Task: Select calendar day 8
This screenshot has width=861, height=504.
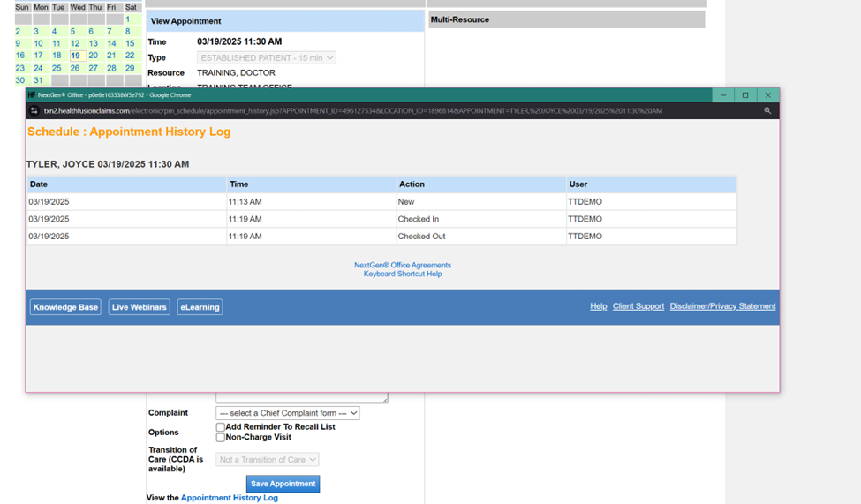Action: point(127,31)
